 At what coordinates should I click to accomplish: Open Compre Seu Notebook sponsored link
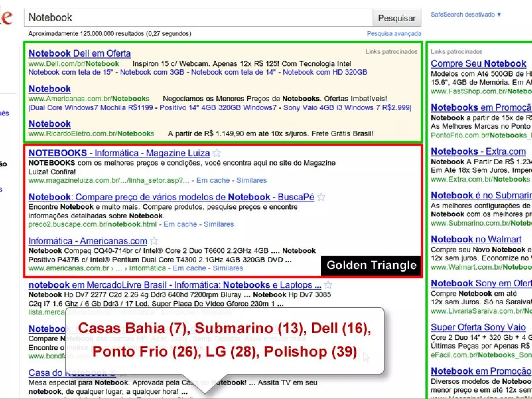point(478,63)
